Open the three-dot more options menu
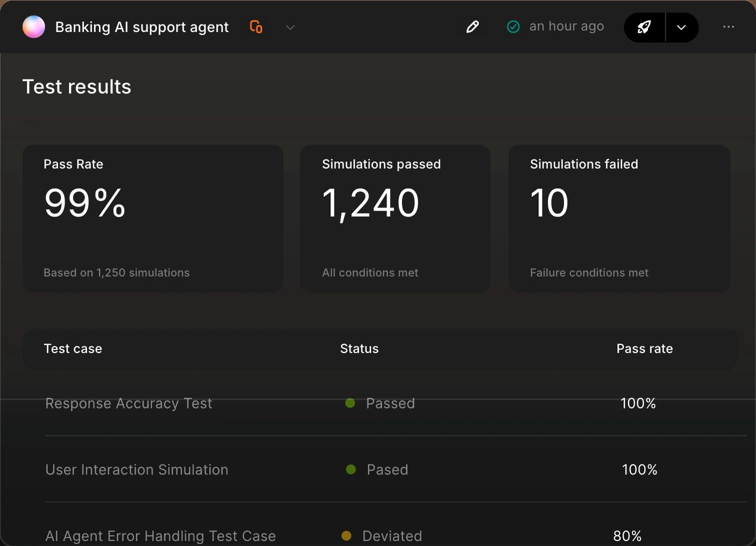 point(728,27)
